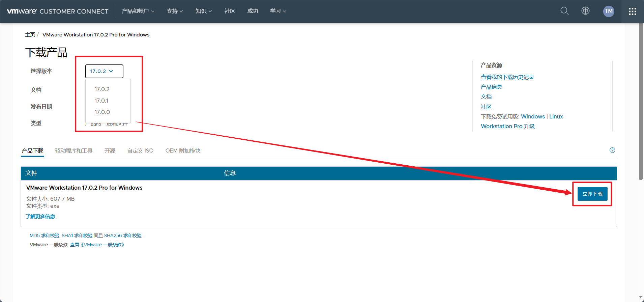Click the 主页 breadcrumb link
This screenshot has height=302, width=644.
pyautogui.click(x=30, y=35)
